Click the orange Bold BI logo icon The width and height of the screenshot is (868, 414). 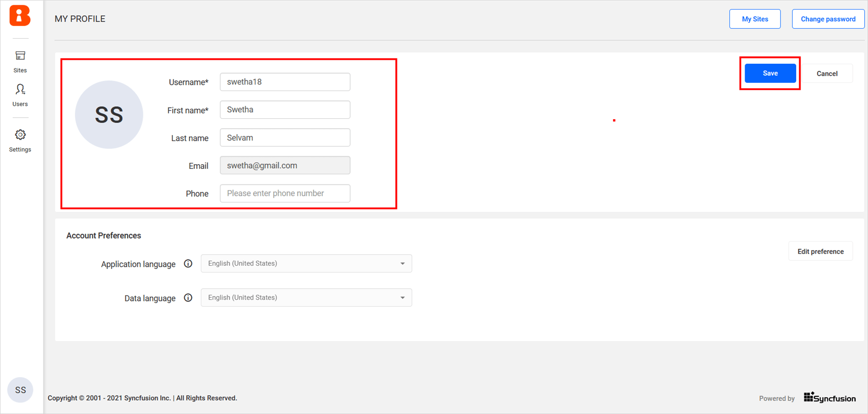pos(20,15)
